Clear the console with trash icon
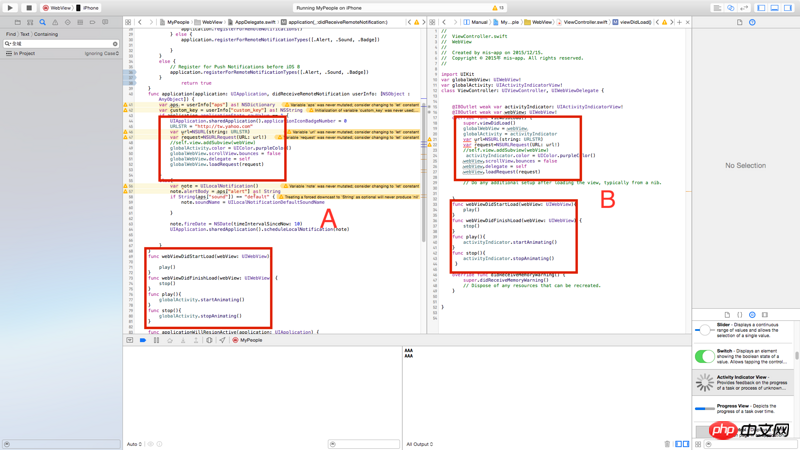The image size is (800, 450). click(667, 444)
